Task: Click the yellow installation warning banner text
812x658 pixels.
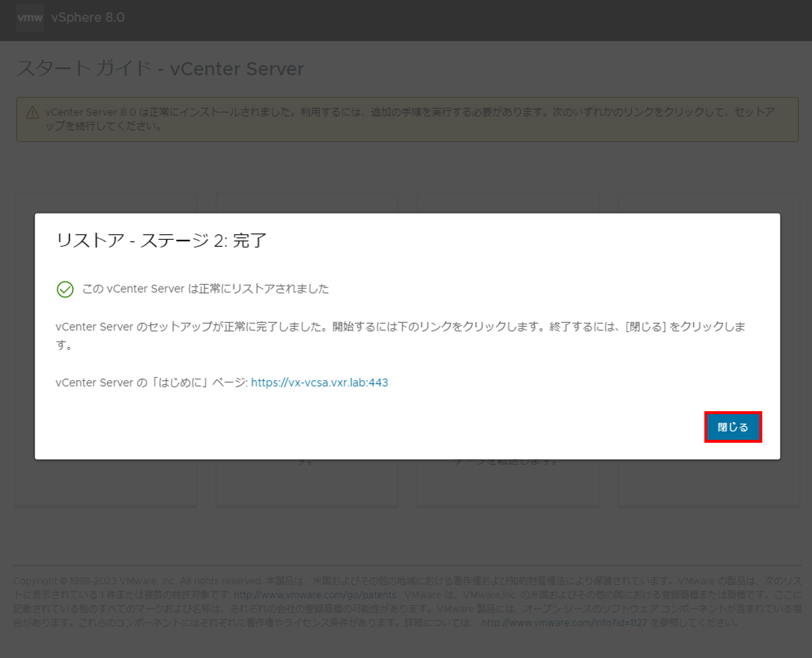Action: [x=410, y=119]
